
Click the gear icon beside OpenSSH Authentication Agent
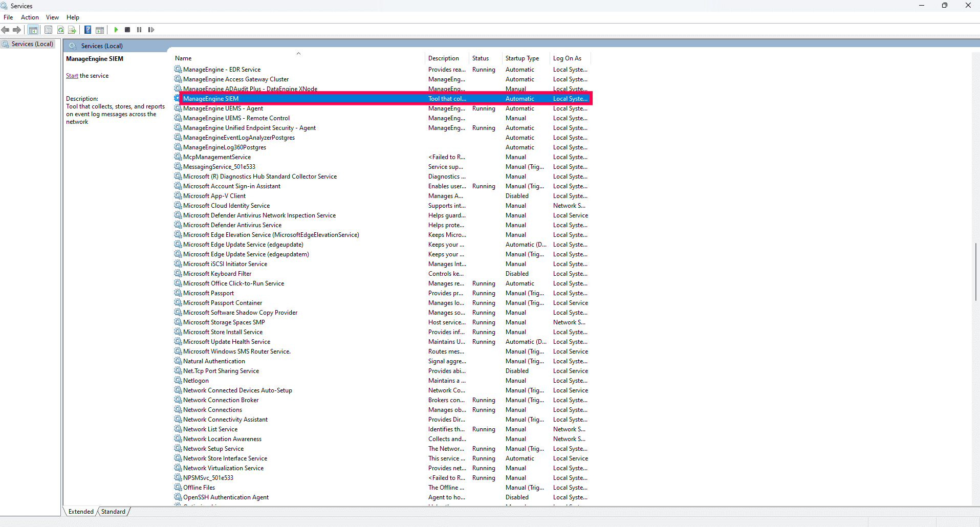pos(178,497)
